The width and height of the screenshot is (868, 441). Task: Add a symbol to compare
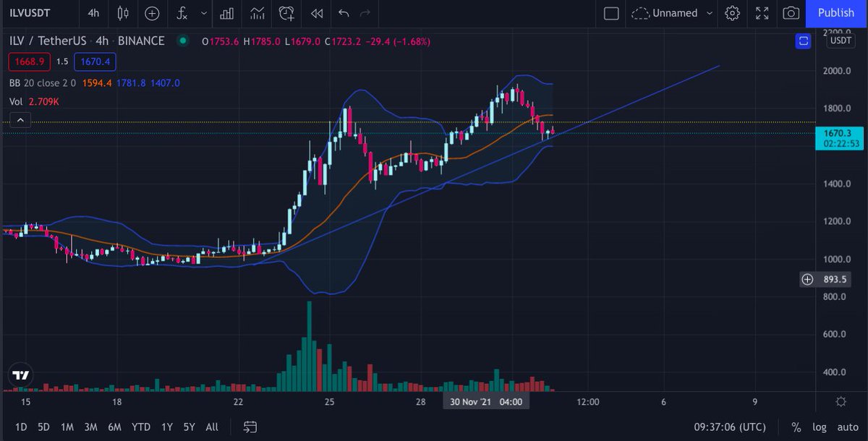tap(152, 13)
